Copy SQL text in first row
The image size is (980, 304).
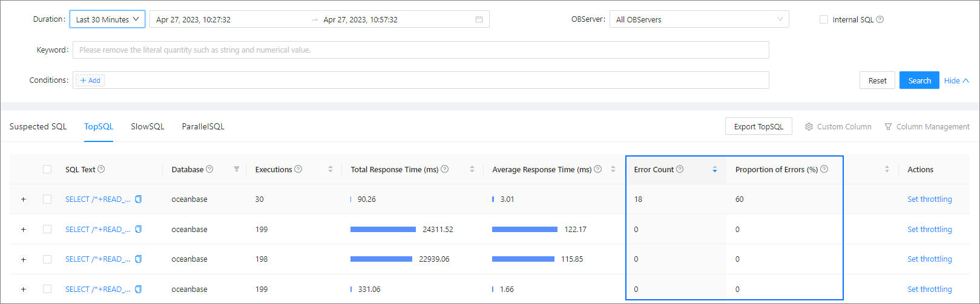[139, 199]
